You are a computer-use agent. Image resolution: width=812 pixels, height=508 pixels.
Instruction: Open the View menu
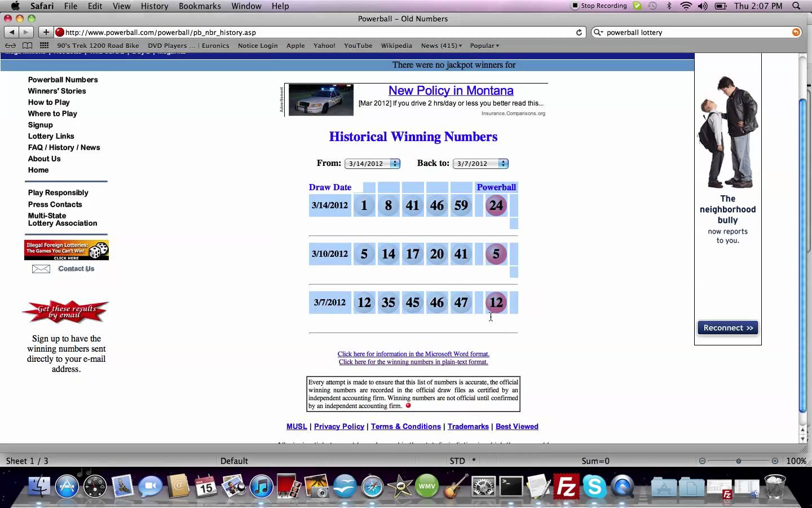pos(121,6)
